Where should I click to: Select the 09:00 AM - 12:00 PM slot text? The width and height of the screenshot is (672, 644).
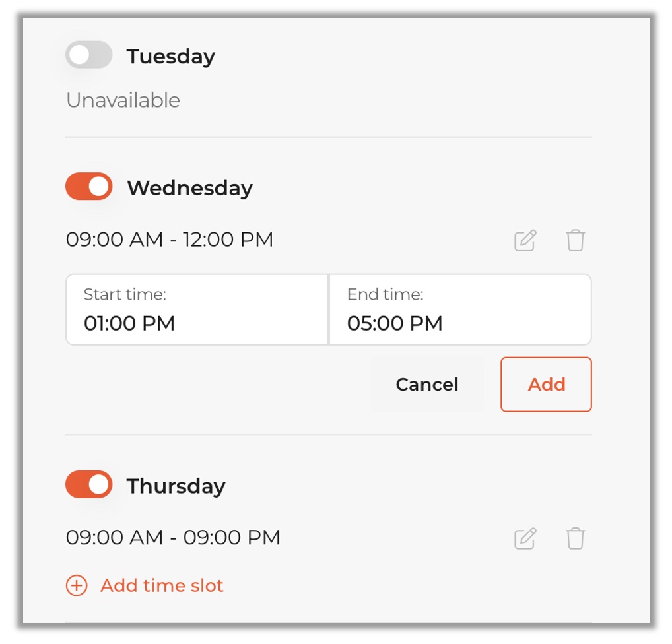170,240
